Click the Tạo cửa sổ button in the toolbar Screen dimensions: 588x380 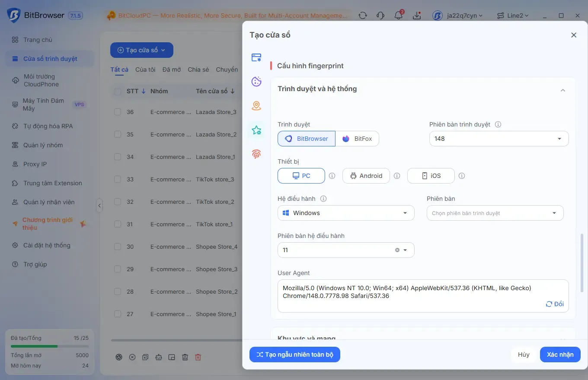point(142,50)
